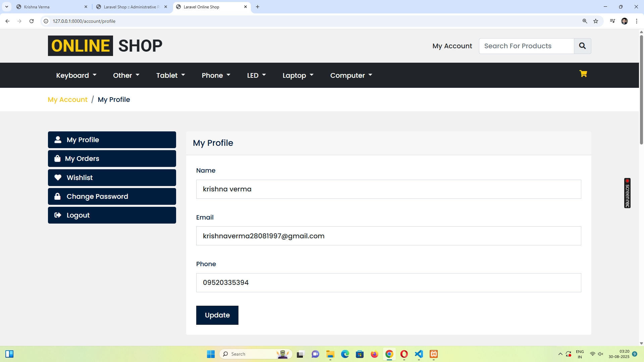The width and height of the screenshot is (644, 362).
Task: Click My Account breadcrumb link
Action: (67, 100)
